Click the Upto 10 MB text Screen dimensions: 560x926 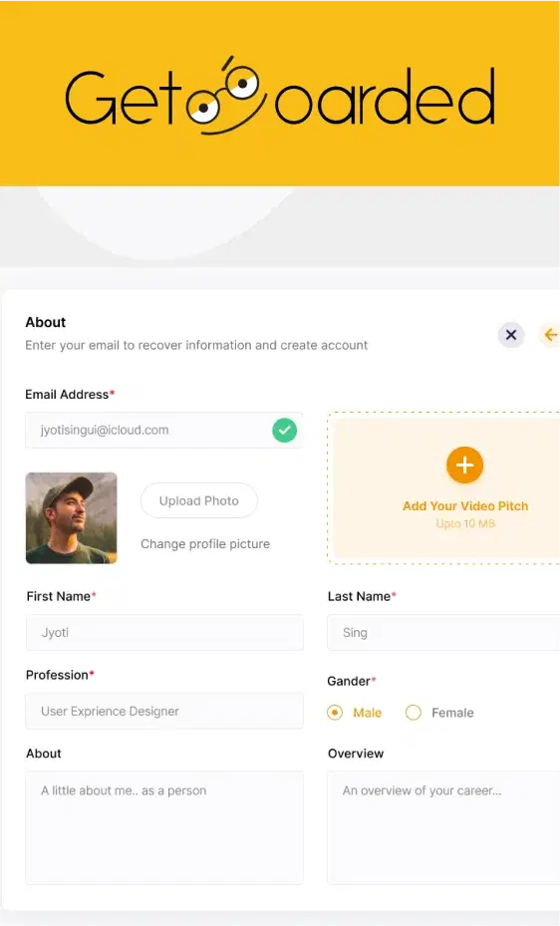tap(465, 524)
